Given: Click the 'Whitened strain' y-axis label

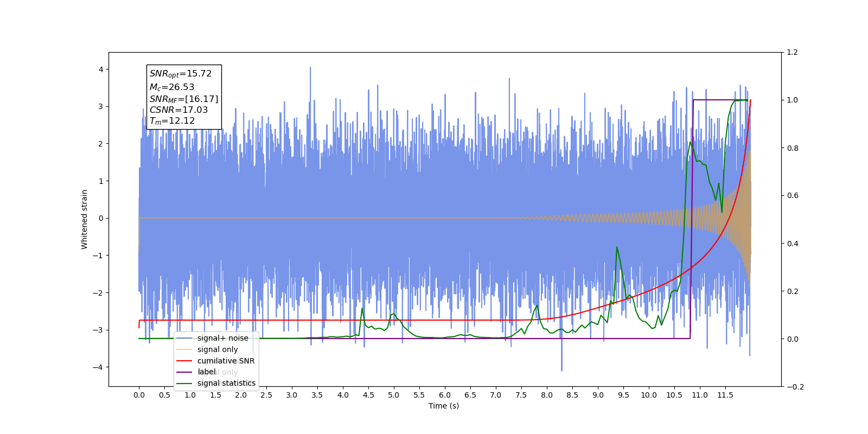Looking at the screenshot, I should click(84, 219).
